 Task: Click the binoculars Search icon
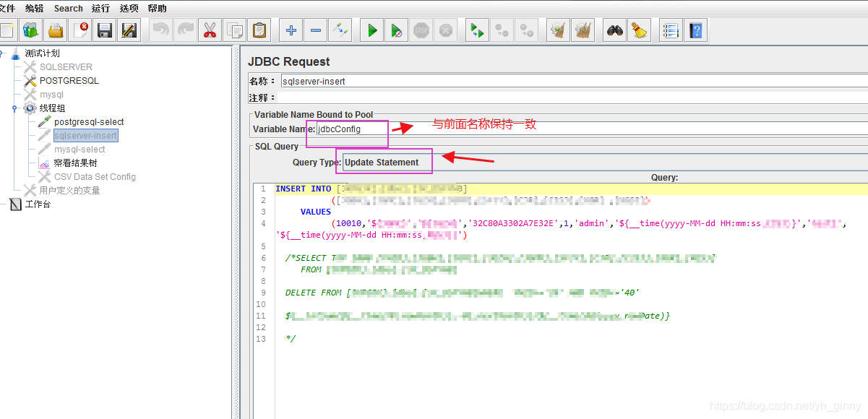[615, 30]
